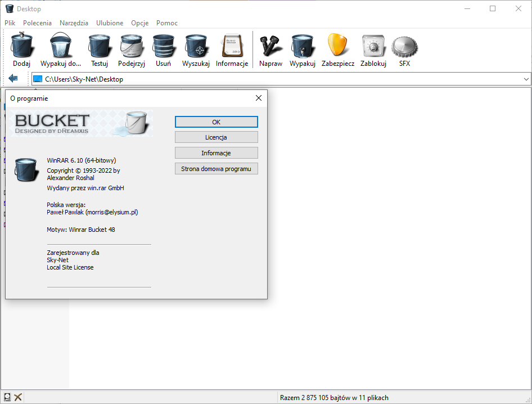Click the drive icon in status bar

[x=7, y=397]
